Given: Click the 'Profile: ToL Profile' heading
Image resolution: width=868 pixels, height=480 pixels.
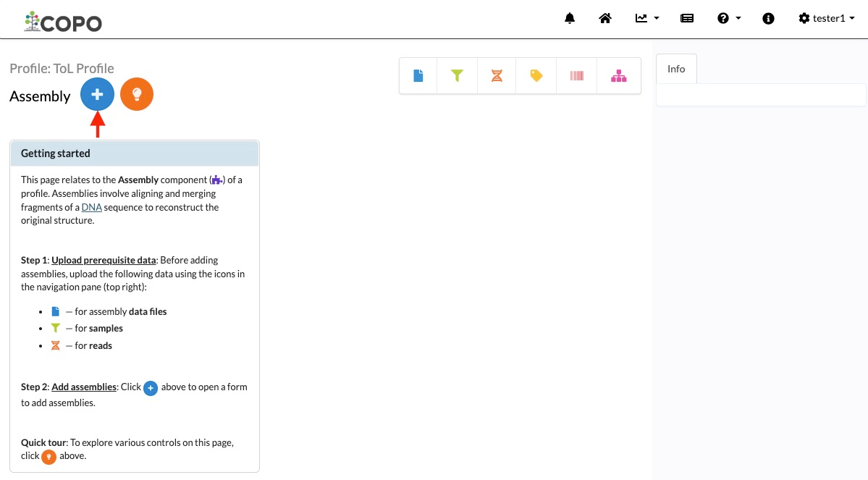Looking at the screenshot, I should point(62,69).
